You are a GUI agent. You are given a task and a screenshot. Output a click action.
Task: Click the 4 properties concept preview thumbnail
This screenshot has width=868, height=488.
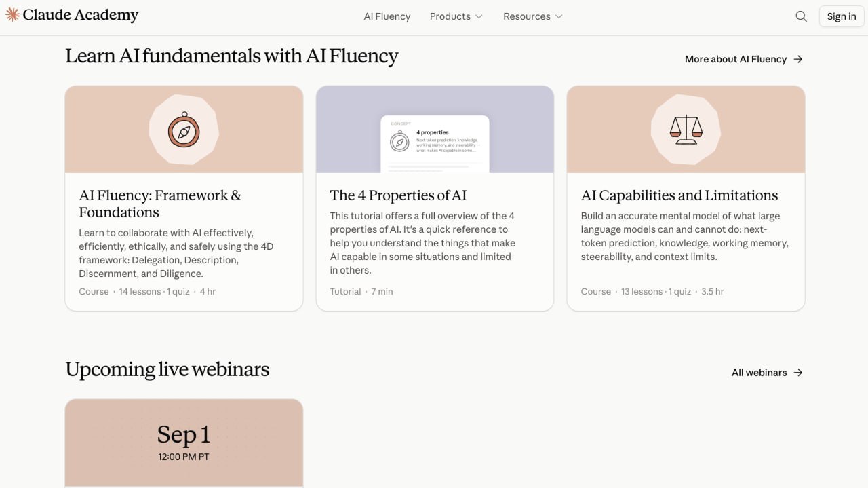click(x=435, y=143)
